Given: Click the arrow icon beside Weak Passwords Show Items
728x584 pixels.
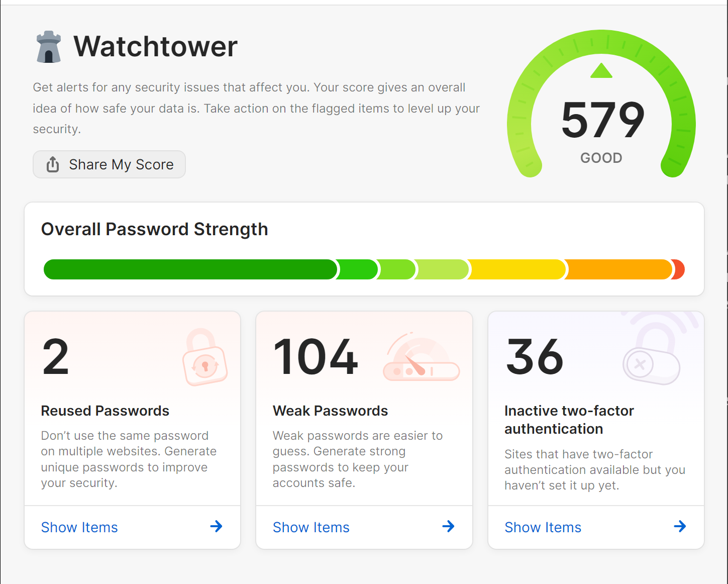Looking at the screenshot, I should (x=448, y=527).
